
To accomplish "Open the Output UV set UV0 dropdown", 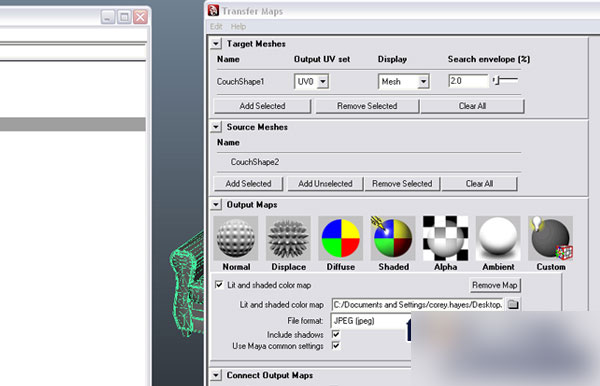I will 311,81.
